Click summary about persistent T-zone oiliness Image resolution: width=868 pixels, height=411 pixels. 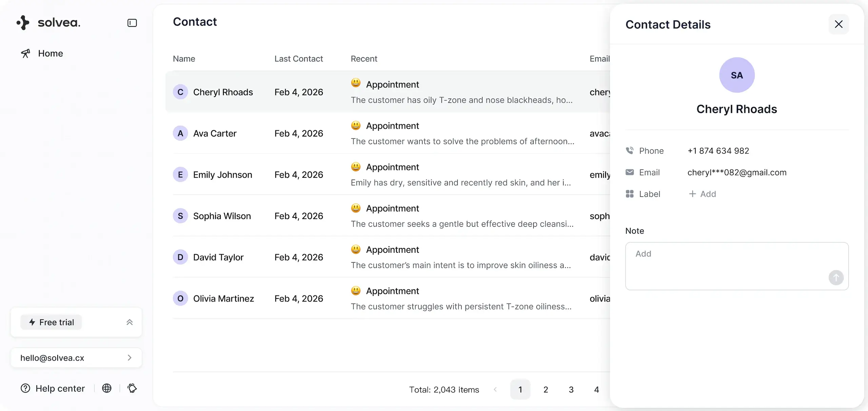point(461,307)
